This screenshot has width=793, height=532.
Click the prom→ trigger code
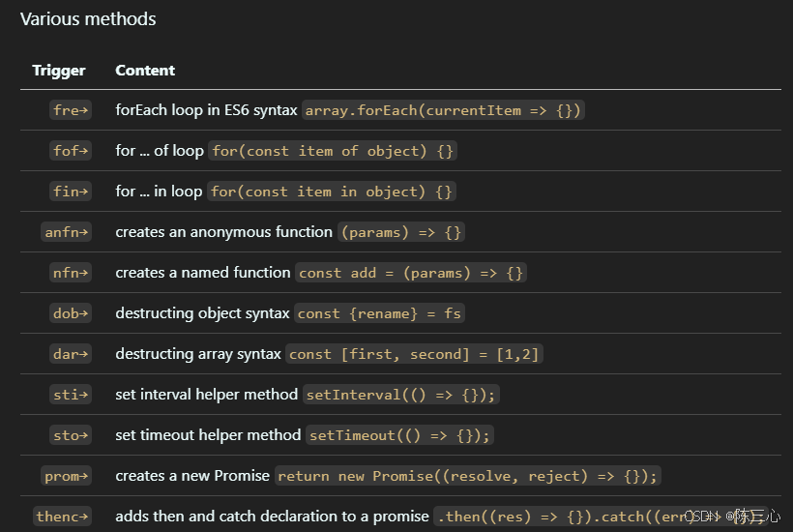tap(67, 476)
